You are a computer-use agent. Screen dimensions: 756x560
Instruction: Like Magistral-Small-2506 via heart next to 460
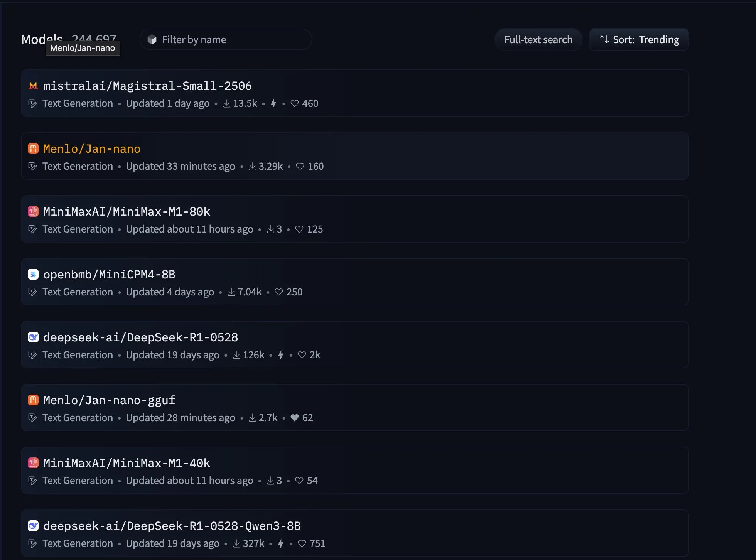295,103
